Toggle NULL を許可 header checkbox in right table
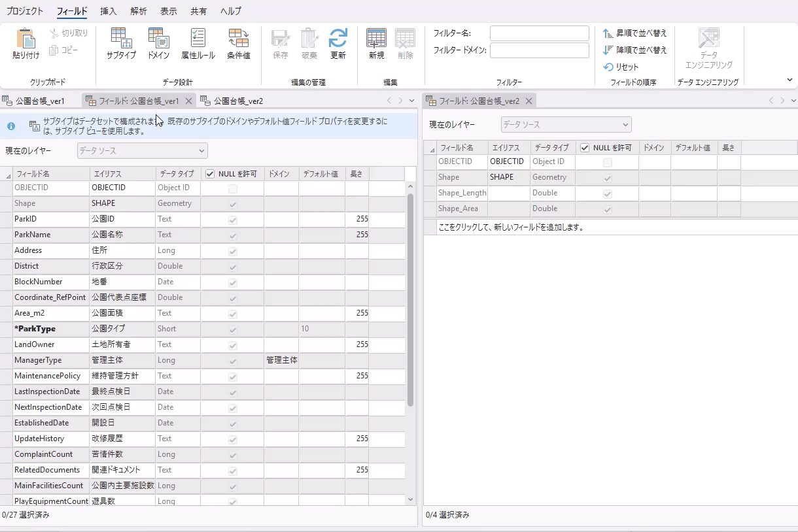Image resolution: width=798 pixels, height=532 pixels. (585, 148)
